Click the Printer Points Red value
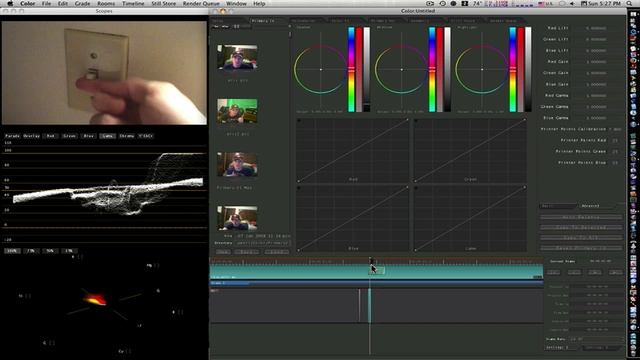This screenshot has width=640, height=360. tap(615, 140)
